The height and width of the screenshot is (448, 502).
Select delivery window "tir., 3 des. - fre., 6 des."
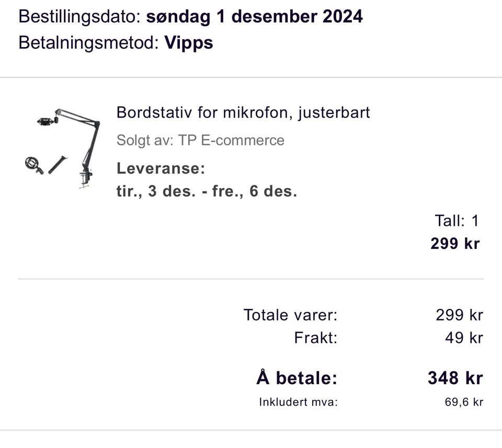pos(207,191)
